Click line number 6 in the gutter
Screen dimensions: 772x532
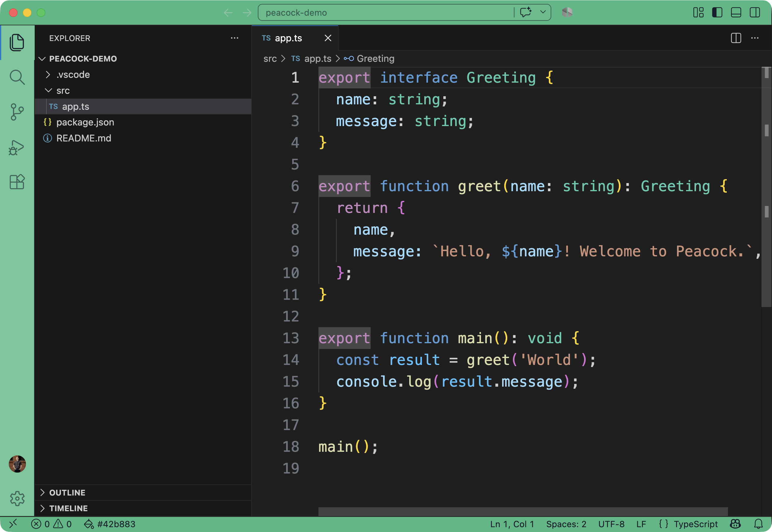click(x=295, y=186)
